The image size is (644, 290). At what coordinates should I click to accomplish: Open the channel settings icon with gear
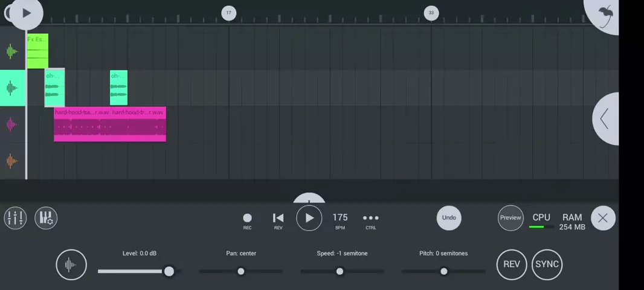[46, 218]
